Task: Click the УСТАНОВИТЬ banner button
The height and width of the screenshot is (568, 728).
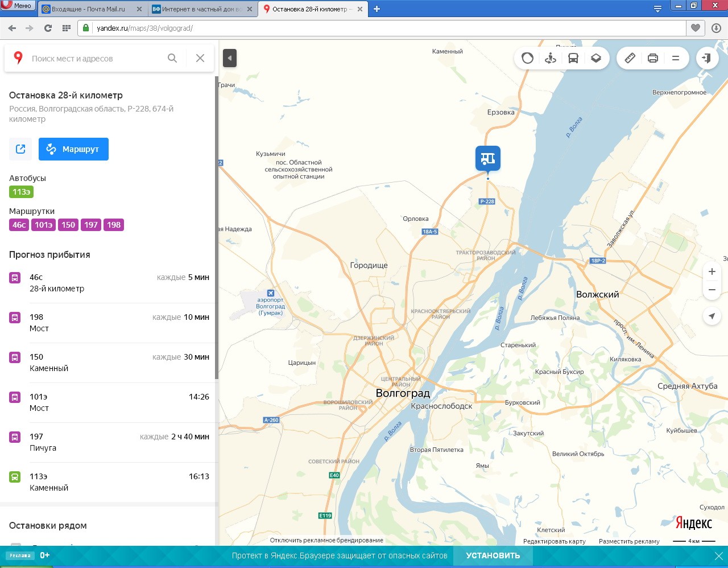Action: 493,555
